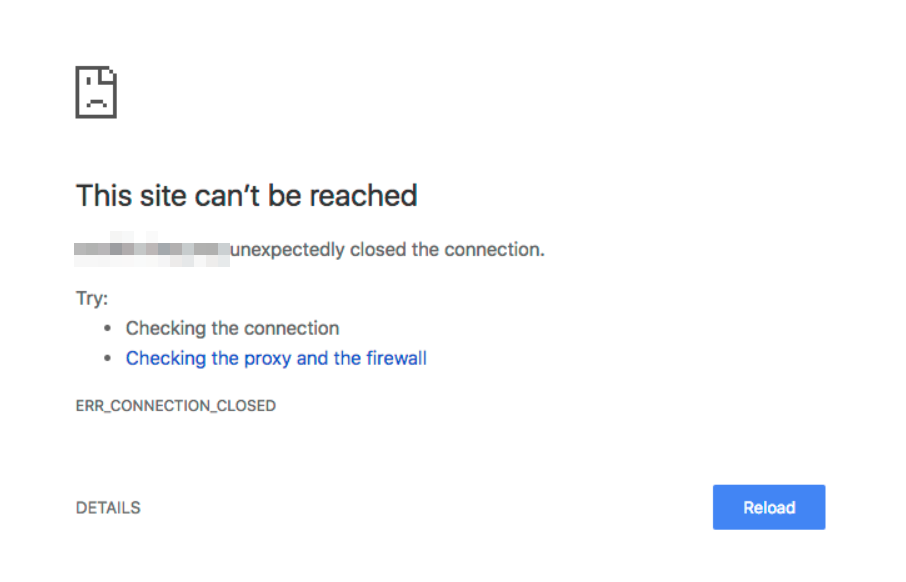This screenshot has width=906, height=582.
Task: Click the word "closed" in the error sentence
Action: pos(378,250)
